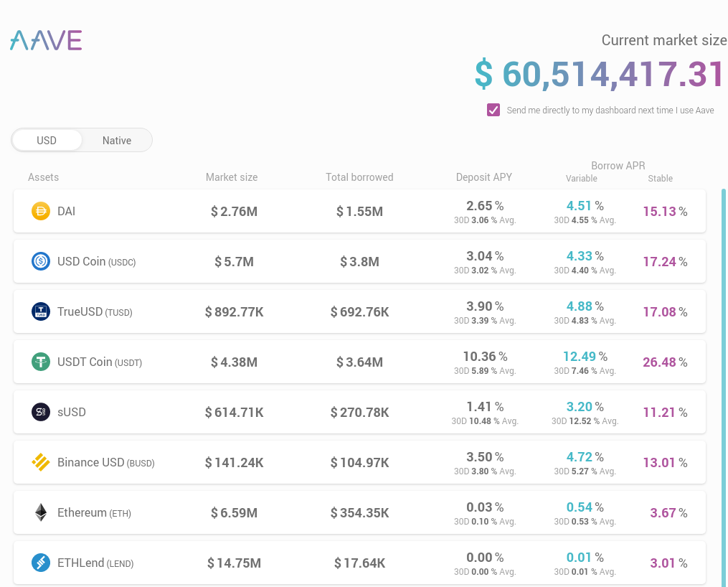Uncheck the send me to dashboard checkbox
The image size is (728, 587).
[493, 110]
